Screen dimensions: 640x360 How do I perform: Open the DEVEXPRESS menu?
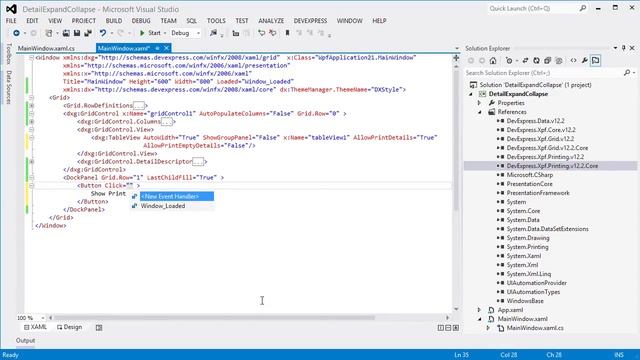click(310, 20)
